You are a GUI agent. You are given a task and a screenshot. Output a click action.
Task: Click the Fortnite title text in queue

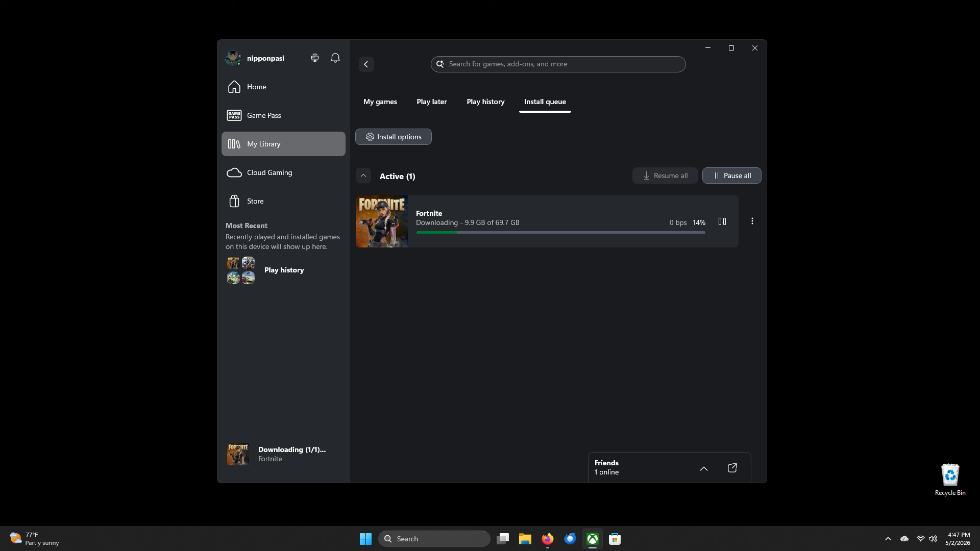coord(429,213)
